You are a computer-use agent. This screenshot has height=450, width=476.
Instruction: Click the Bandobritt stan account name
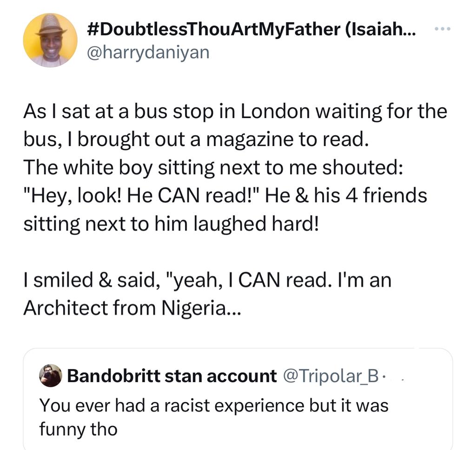coord(172,376)
